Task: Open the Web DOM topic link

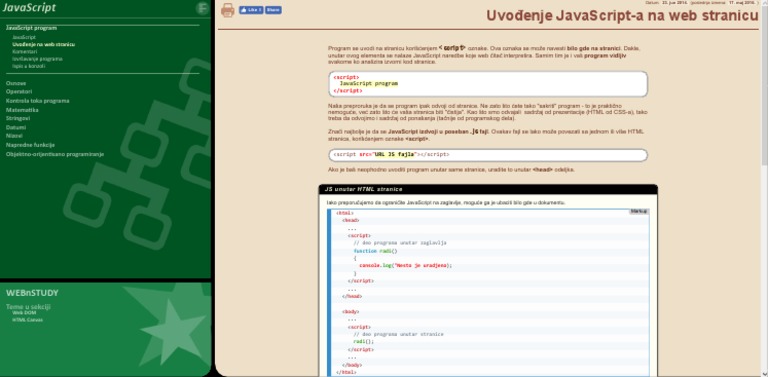Action: (x=24, y=312)
